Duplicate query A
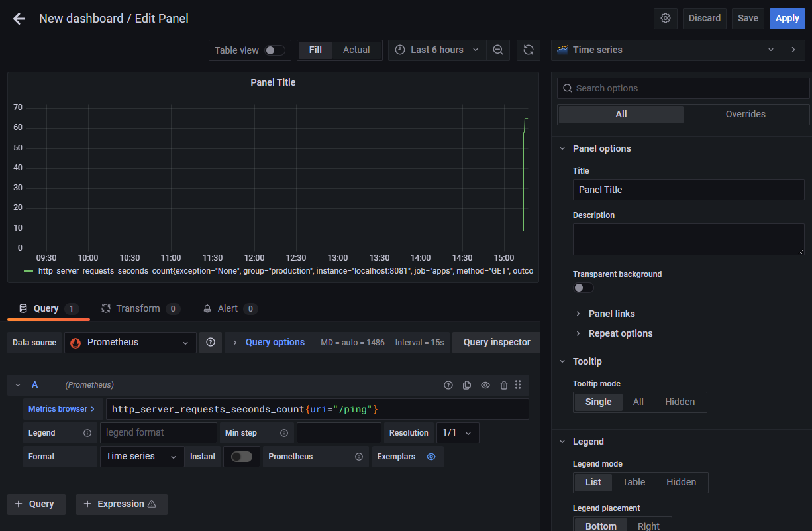The image size is (812, 531). [x=467, y=385]
